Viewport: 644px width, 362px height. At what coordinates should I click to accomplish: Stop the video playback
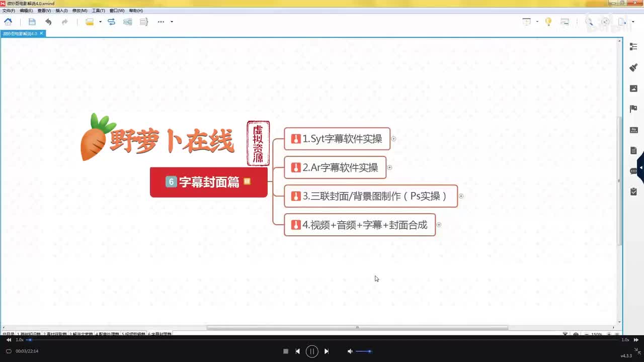[286, 351]
